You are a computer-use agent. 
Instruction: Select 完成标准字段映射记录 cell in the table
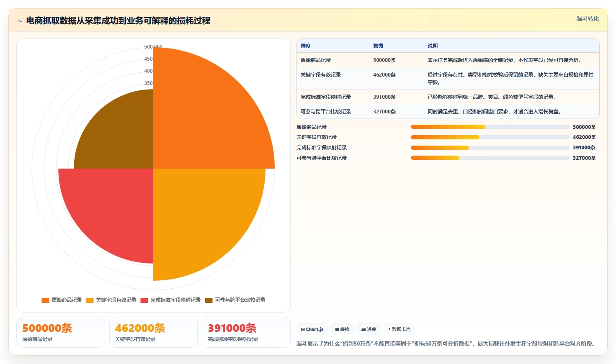coord(326,97)
